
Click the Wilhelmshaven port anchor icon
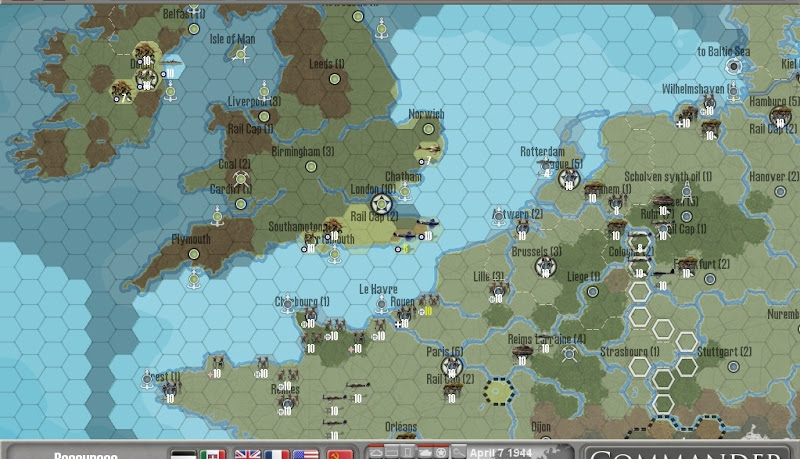tap(733, 91)
